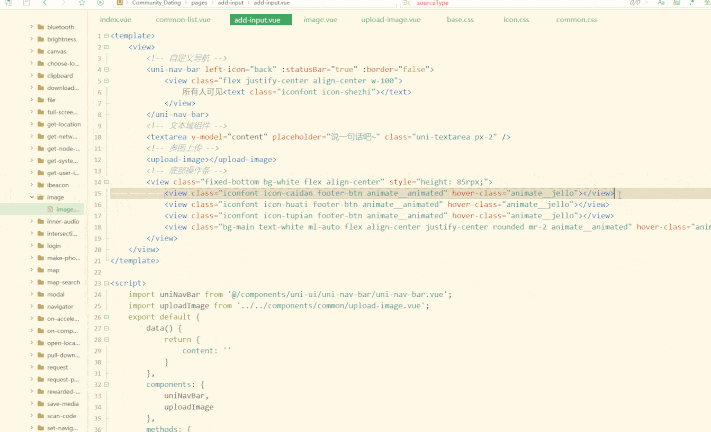This screenshot has height=432, width=711.
Task: Click the canvas folder icon
Action: click(41, 51)
